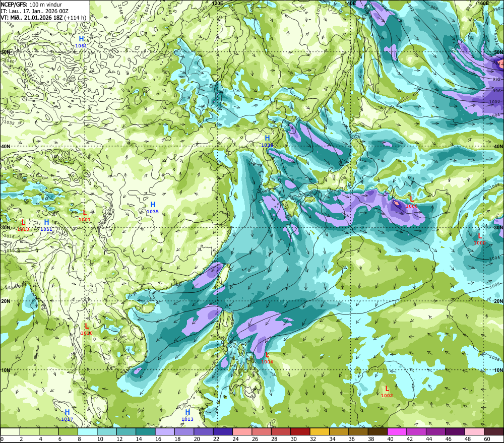Image resolution: width=504 pixels, height=443 pixels.
Task: Pick the legend swatch labeled 32
Action: point(320,432)
